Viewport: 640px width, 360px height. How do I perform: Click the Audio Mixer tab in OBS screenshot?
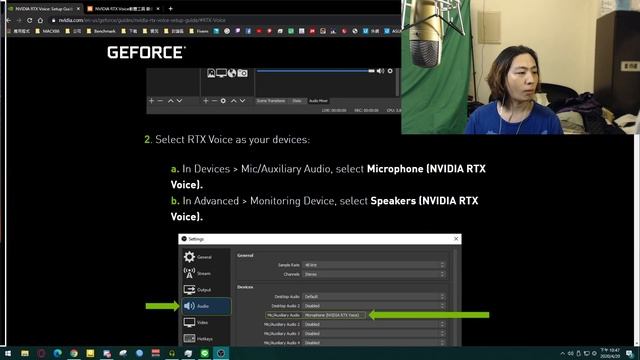pyautogui.click(x=318, y=101)
